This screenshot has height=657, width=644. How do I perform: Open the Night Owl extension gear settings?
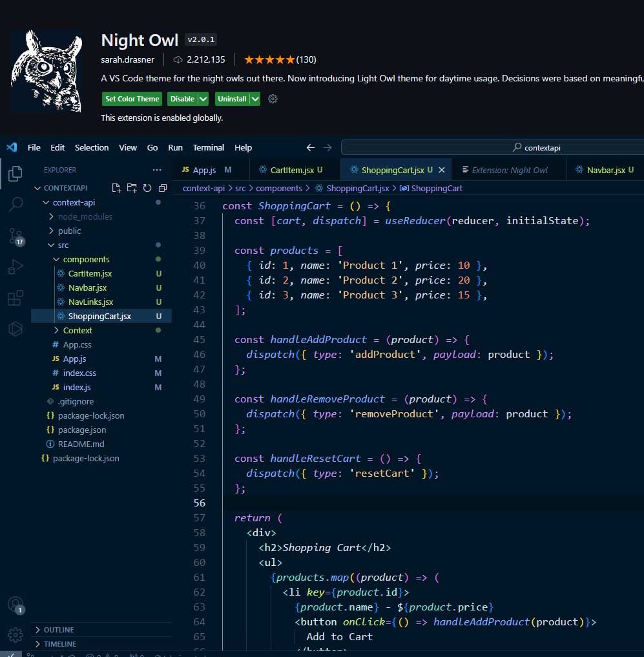tap(273, 99)
